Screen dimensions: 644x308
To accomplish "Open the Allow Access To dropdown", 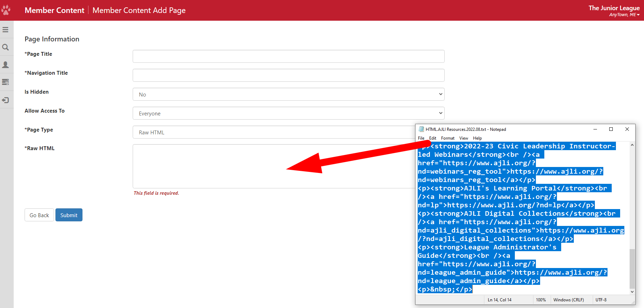I will (x=288, y=113).
